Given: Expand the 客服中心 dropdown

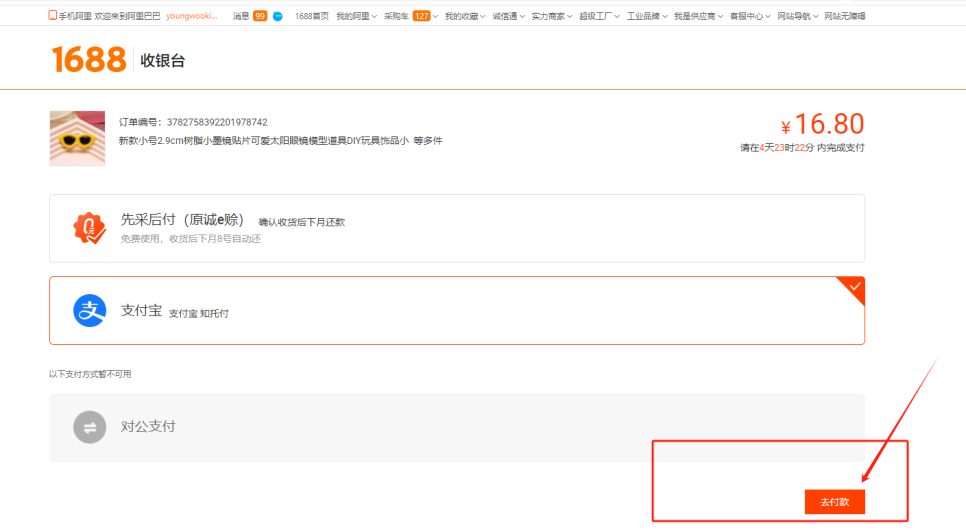Looking at the screenshot, I should tap(750, 16).
